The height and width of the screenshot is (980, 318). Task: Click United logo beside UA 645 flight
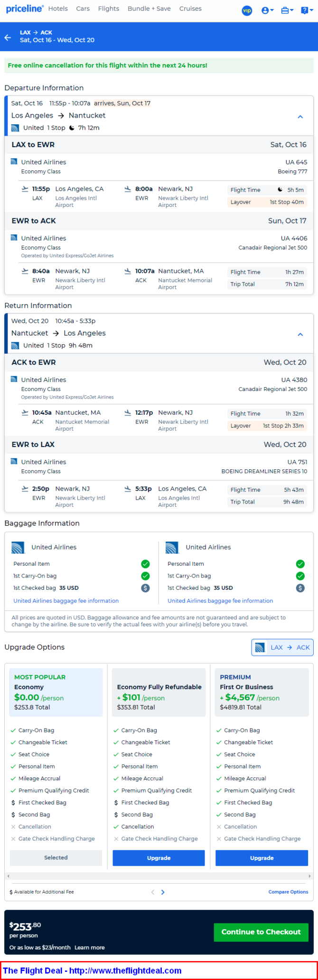click(14, 162)
